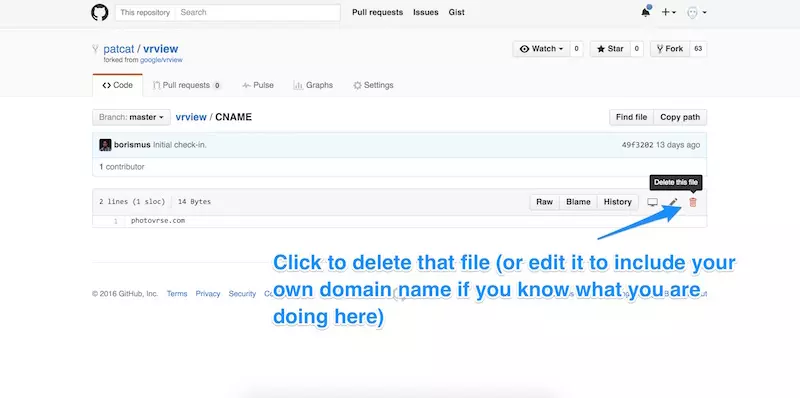Open borismus commit author link

132,145
